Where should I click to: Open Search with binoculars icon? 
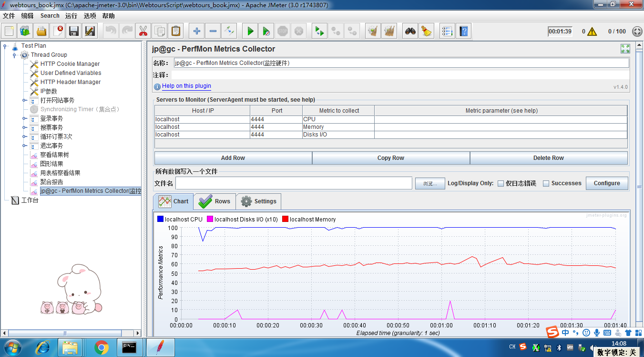pos(410,31)
